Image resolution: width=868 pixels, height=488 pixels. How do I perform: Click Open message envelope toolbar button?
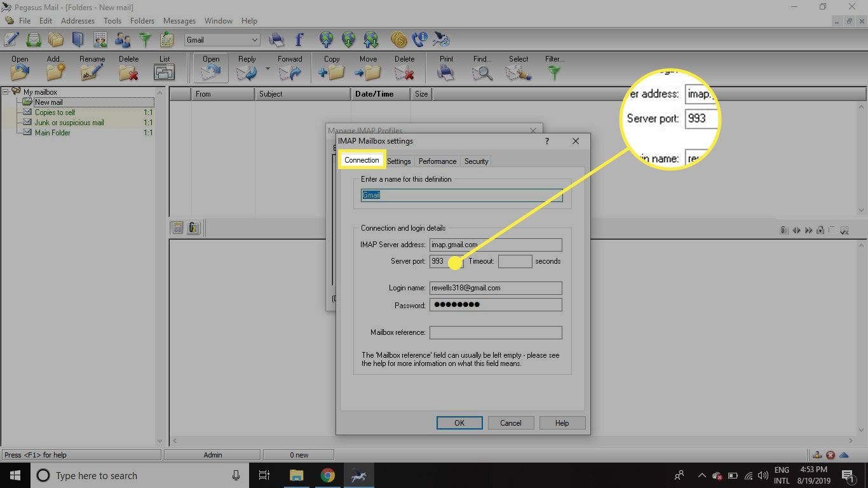coord(211,68)
